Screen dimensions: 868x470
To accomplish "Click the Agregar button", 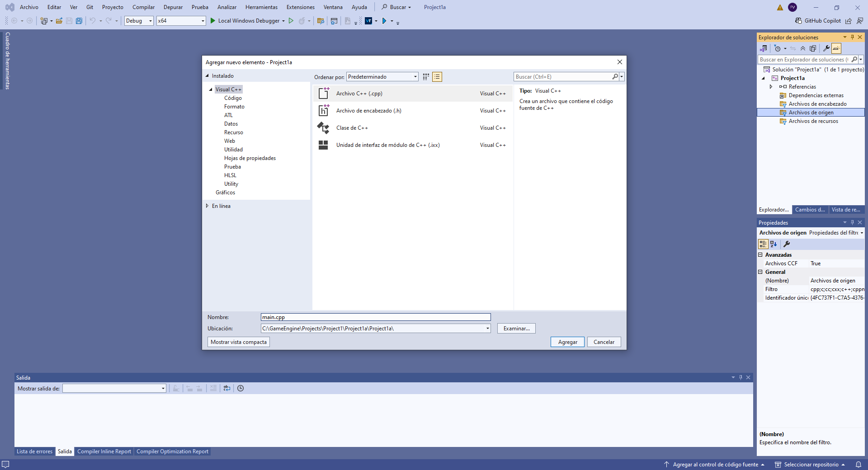I will [567, 342].
